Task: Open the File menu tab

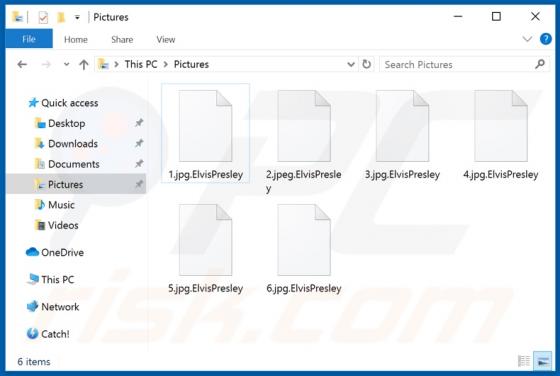Action: pos(29,39)
